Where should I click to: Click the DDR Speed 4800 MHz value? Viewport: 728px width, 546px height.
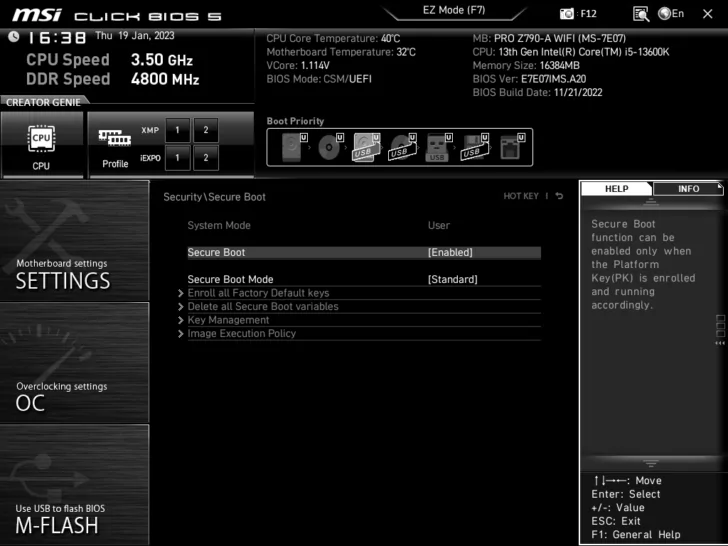pyautogui.click(x=165, y=79)
